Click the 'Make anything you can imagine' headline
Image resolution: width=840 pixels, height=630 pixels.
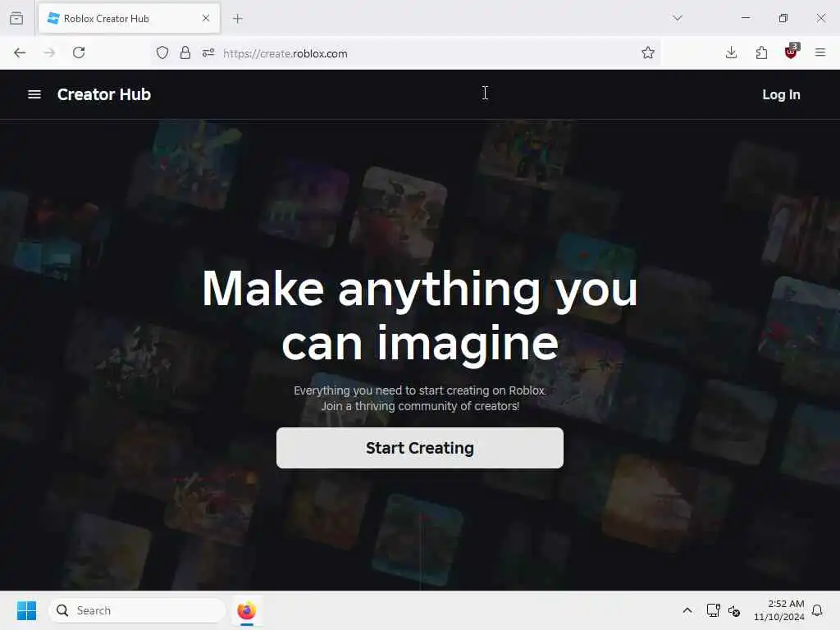pos(419,316)
